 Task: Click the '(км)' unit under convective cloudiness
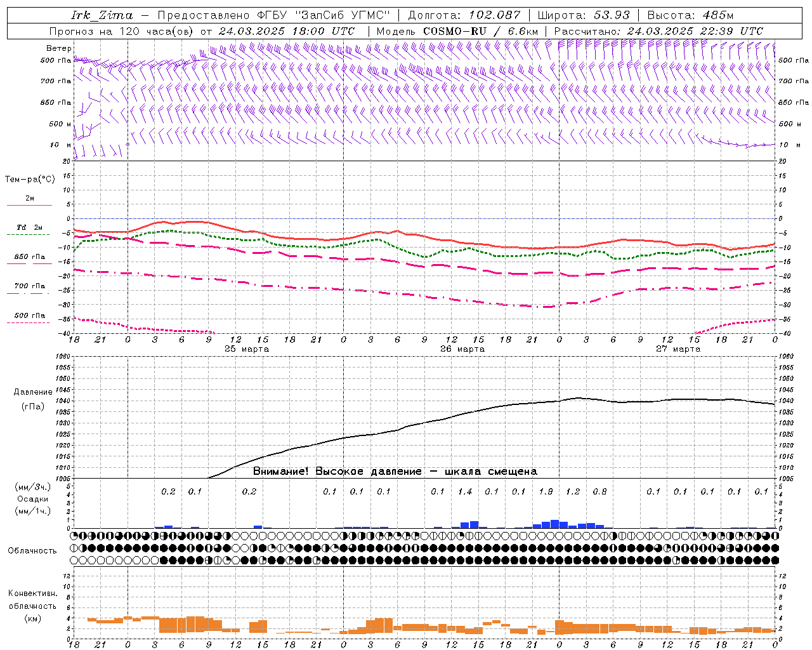coord(33,618)
